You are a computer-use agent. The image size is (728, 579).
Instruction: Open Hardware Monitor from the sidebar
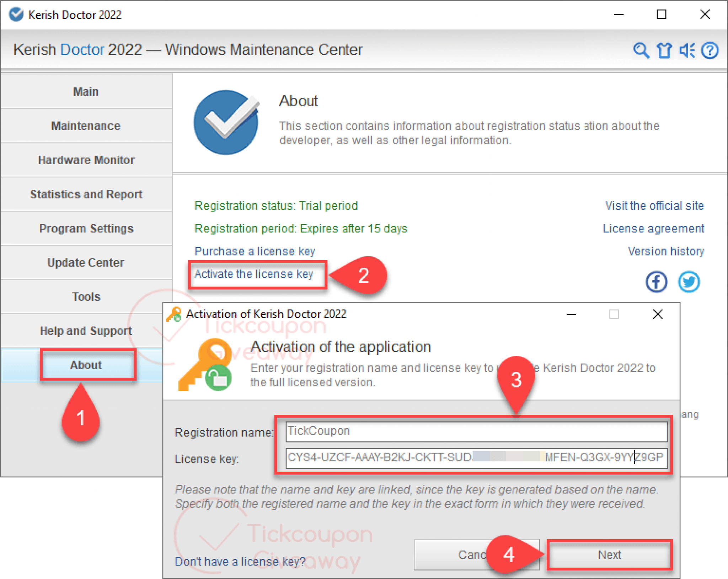click(86, 160)
